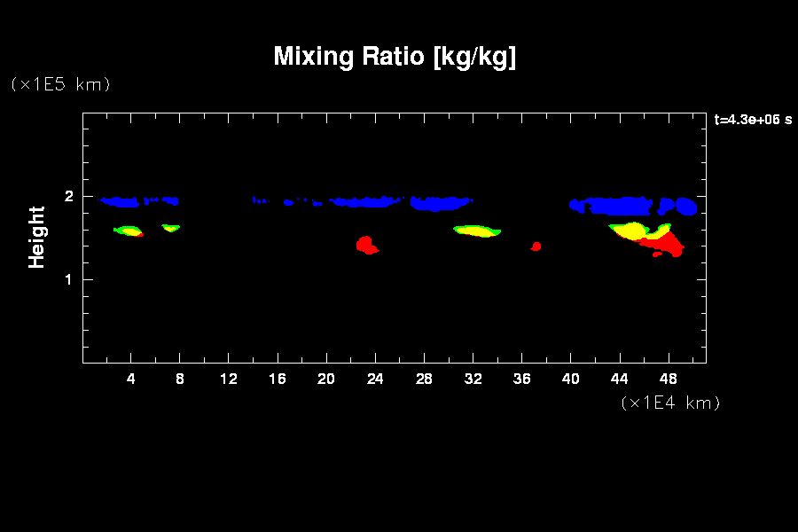Screen dimensions: 798x532
Task: Click x-axis tick label 4
Action: pyautogui.click(x=131, y=379)
